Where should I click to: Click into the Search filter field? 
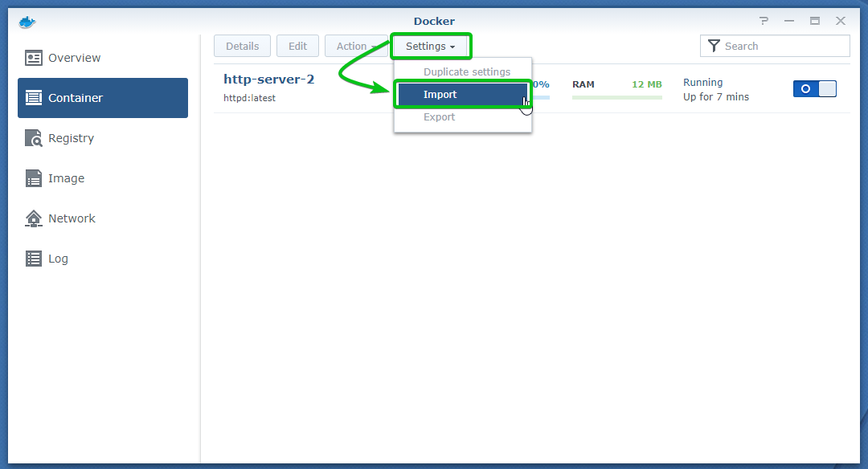click(x=775, y=46)
